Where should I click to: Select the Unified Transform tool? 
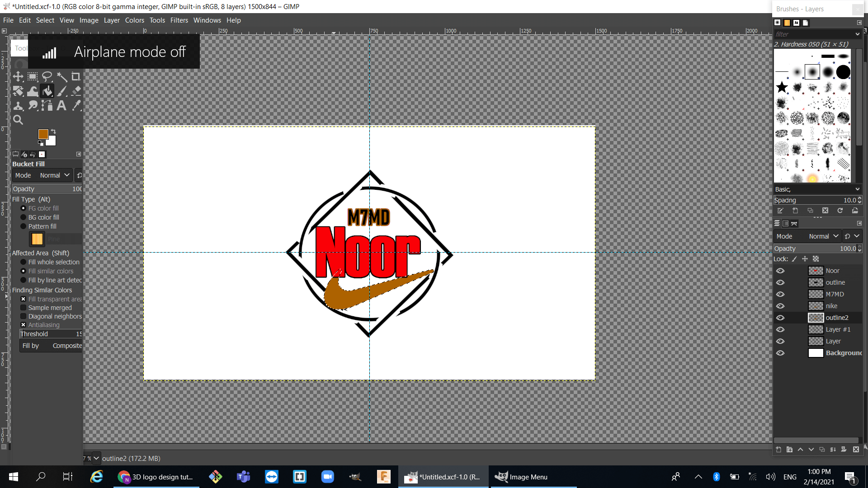point(18,91)
